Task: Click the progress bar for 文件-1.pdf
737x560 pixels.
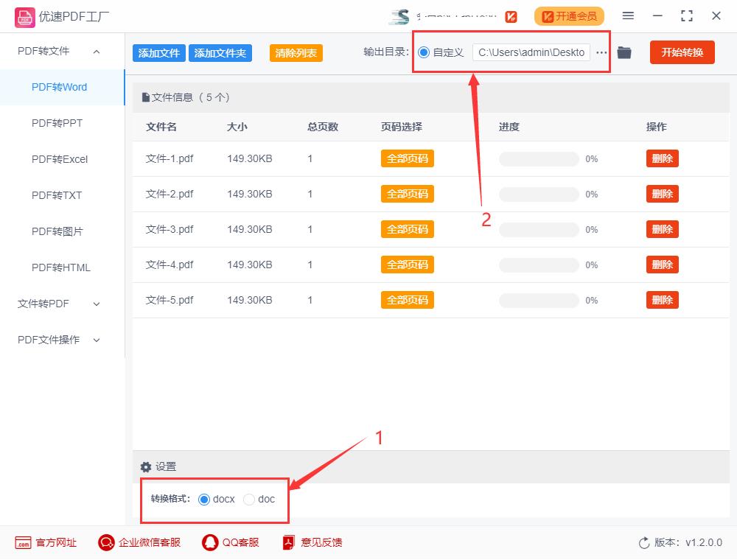Action: (538, 158)
